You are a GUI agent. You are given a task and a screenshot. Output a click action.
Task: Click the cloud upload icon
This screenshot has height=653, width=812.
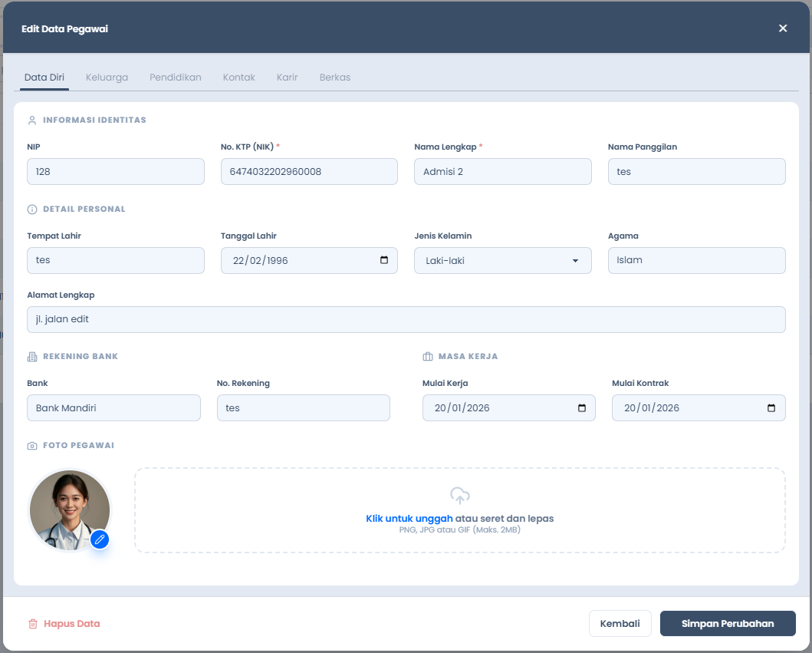[460, 496]
